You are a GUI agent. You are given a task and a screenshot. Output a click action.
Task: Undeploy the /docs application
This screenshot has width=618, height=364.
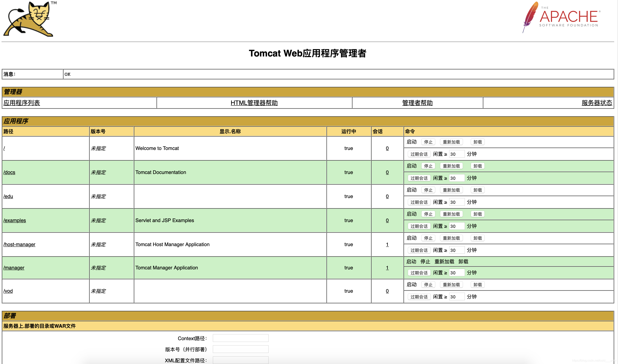(x=477, y=166)
